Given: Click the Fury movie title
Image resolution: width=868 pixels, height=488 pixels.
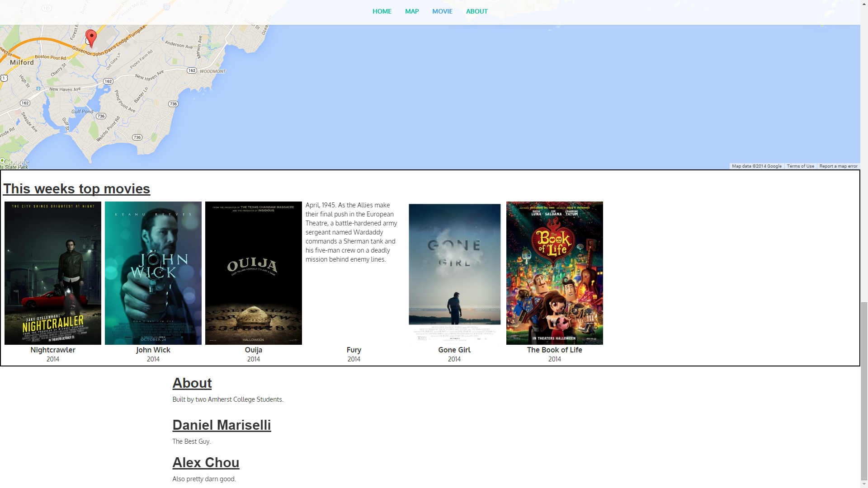Looking at the screenshot, I should [x=354, y=350].
